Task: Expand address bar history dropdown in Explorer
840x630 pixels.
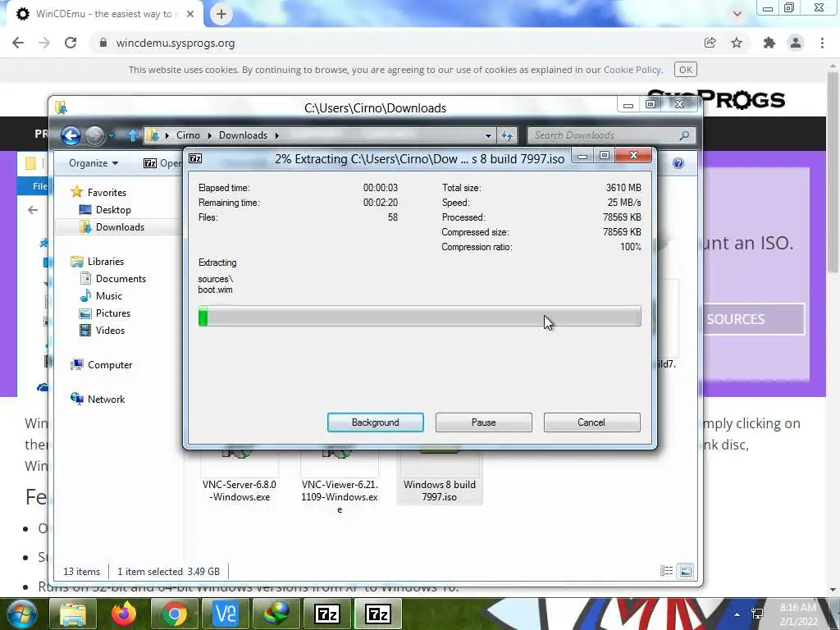Action: pos(488,135)
